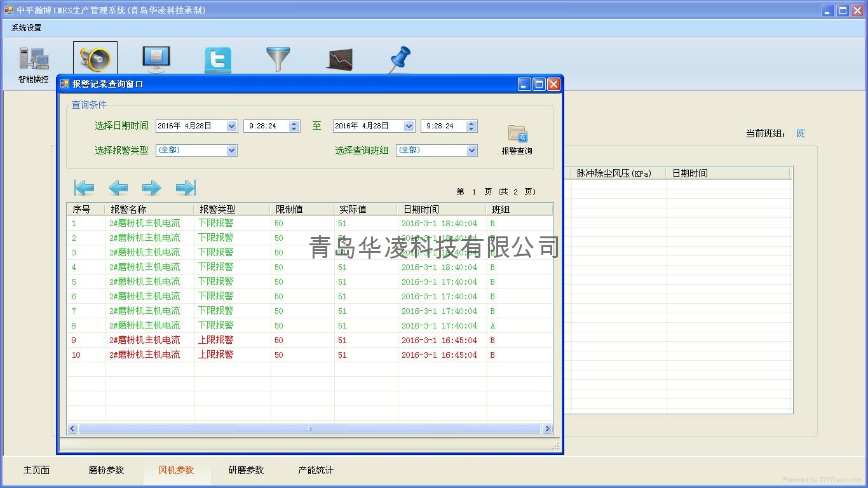Image resolution: width=868 pixels, height=488 pixels.
Task: Click the 报警查询 folder search icon
Action: coord(517,134)
